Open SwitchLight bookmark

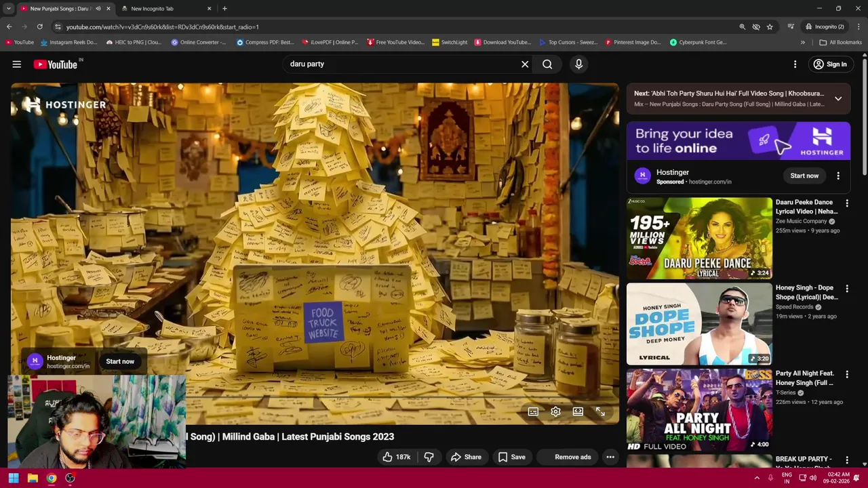coord(450,42)
